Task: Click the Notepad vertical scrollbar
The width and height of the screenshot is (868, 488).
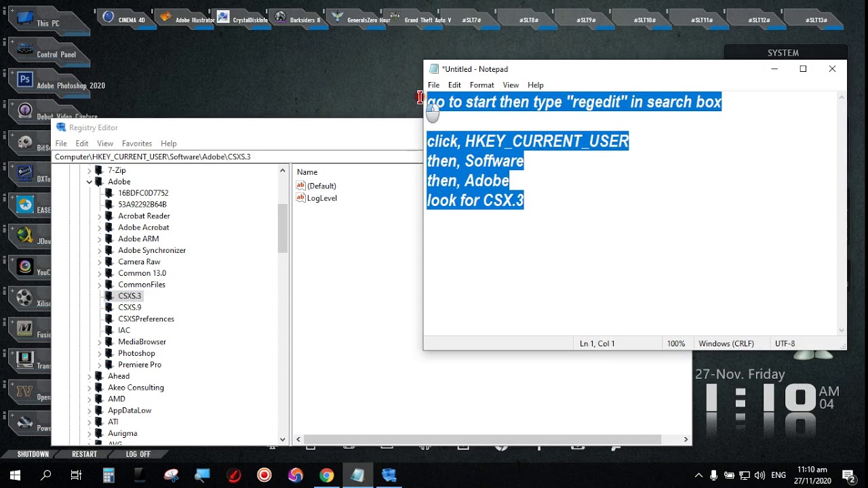Action: point(842,213)
